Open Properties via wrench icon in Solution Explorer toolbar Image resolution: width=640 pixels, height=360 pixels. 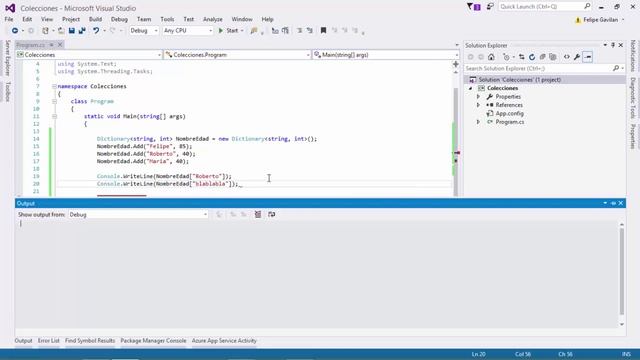[x=577, y=57]
